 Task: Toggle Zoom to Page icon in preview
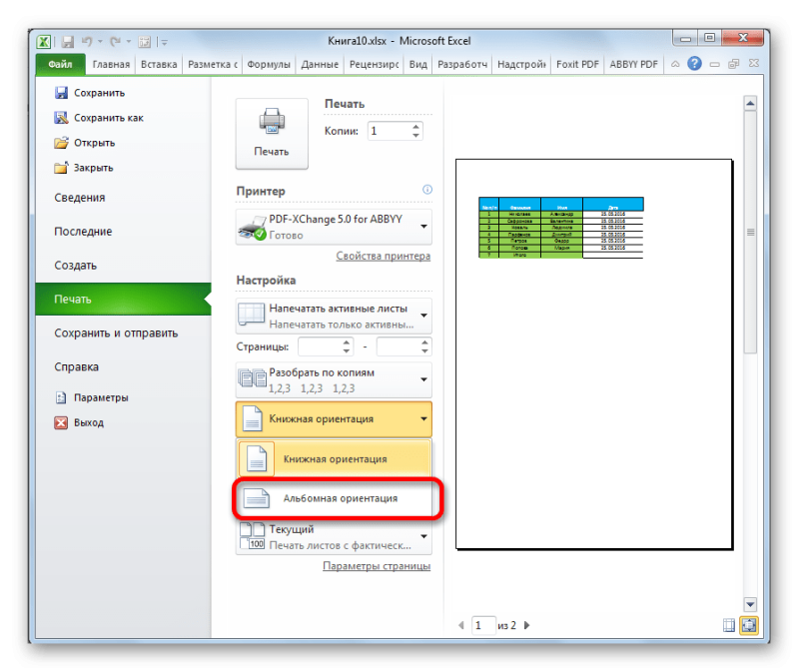(x=749, y=625)
